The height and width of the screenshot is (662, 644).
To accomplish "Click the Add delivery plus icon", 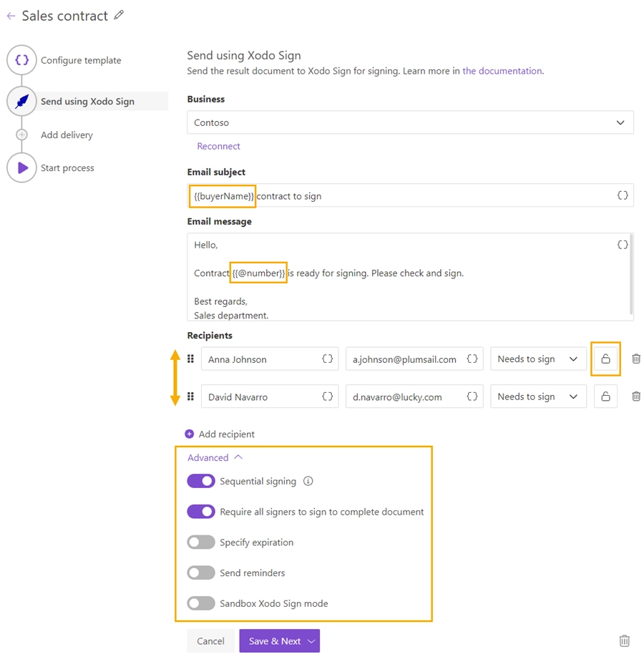I will [x=21, y=135].
